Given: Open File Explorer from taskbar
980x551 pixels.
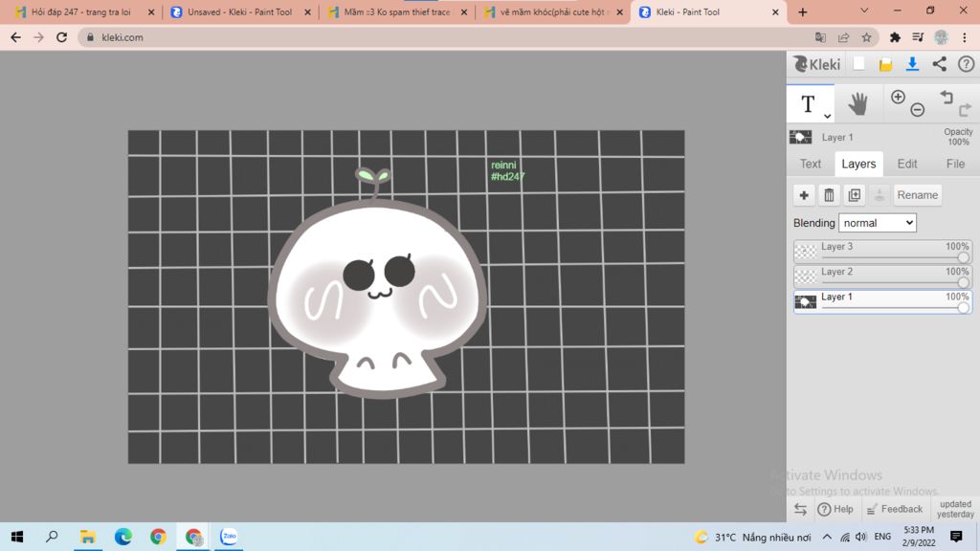Looking at the screenshot, I should pos(87,537).
